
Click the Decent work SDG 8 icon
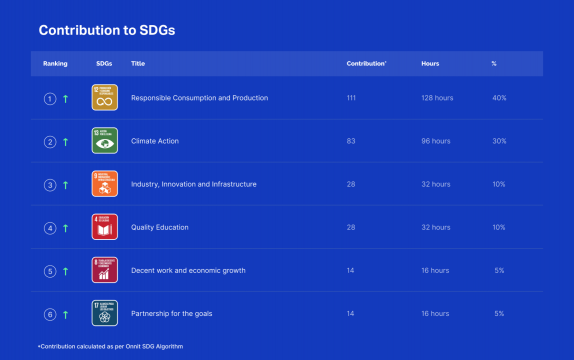click(x=105, y=270)
